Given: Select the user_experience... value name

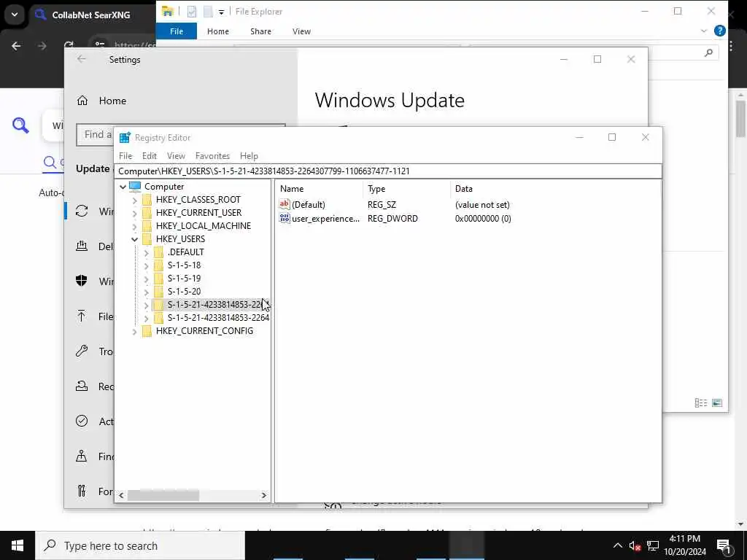Looking at the screenshot, I should pos(326,219).
